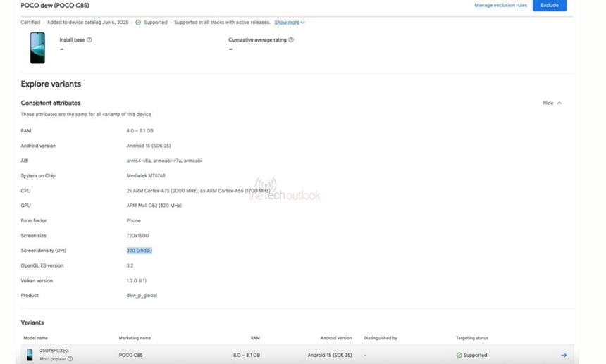
Task: Click 'Android 15 (SDK 35)' attribute value
Action: 149,146
